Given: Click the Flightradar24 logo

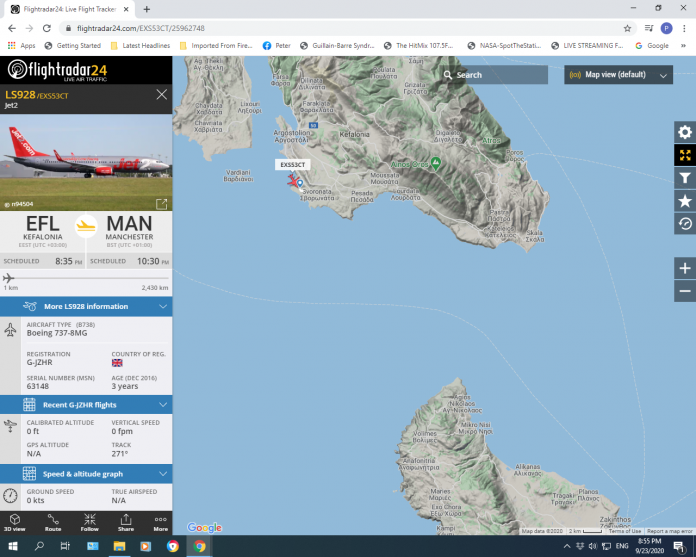Looking at the screenshot, I should 58,70.
